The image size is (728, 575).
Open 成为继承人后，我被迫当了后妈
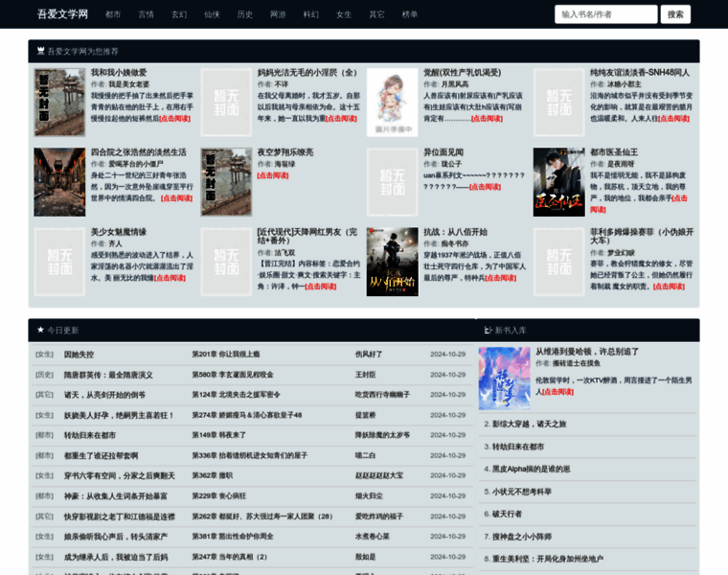[116, 557]
